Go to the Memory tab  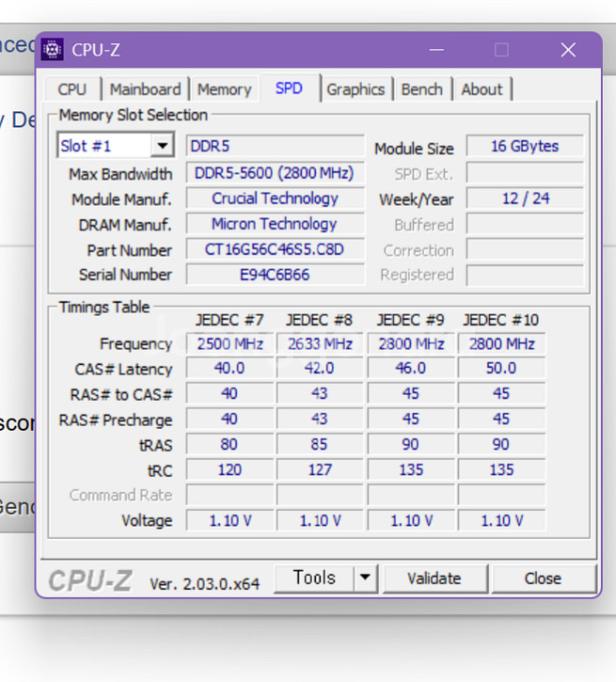pyautogui.click(x=225, y=89)
